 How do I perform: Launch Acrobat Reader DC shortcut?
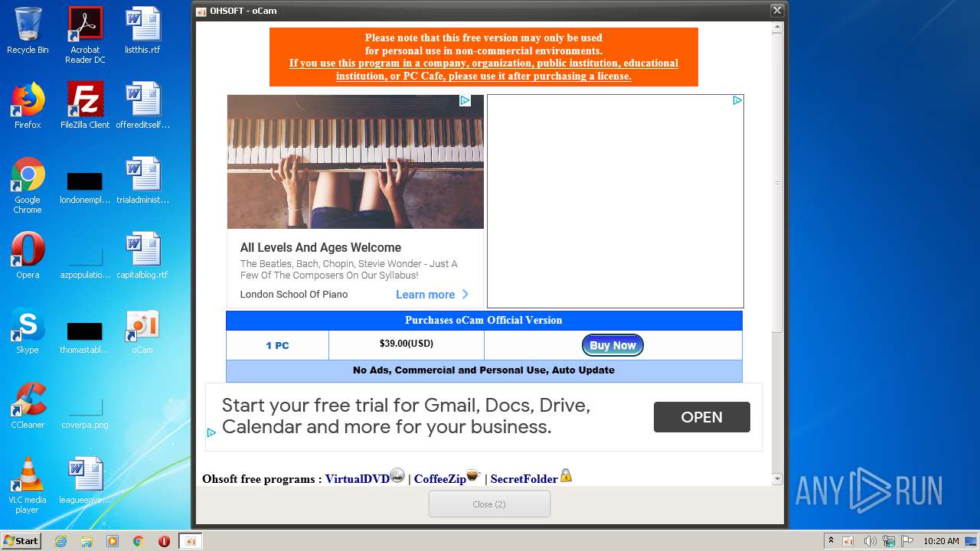pyautogui.click(x=85, y=34)
